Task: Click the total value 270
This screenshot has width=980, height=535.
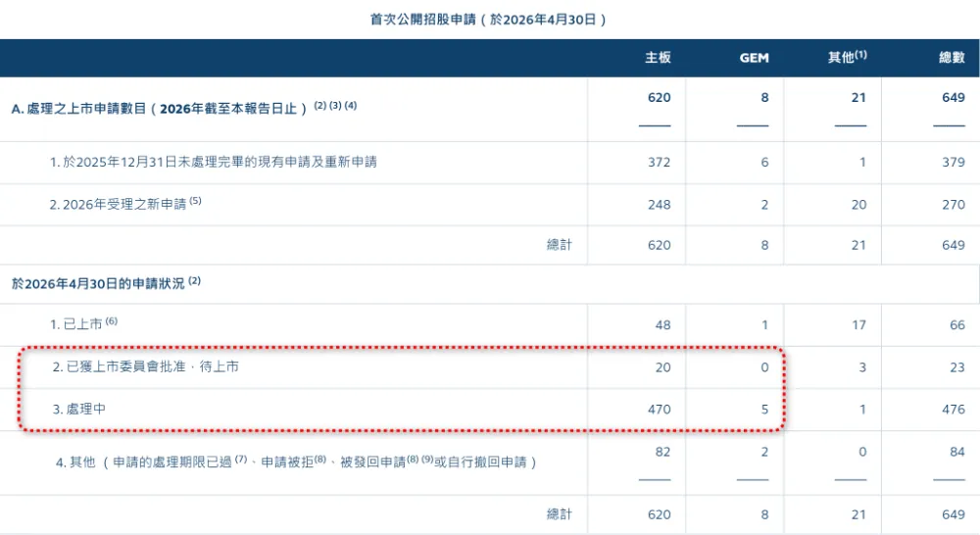Action: point(954,205)
